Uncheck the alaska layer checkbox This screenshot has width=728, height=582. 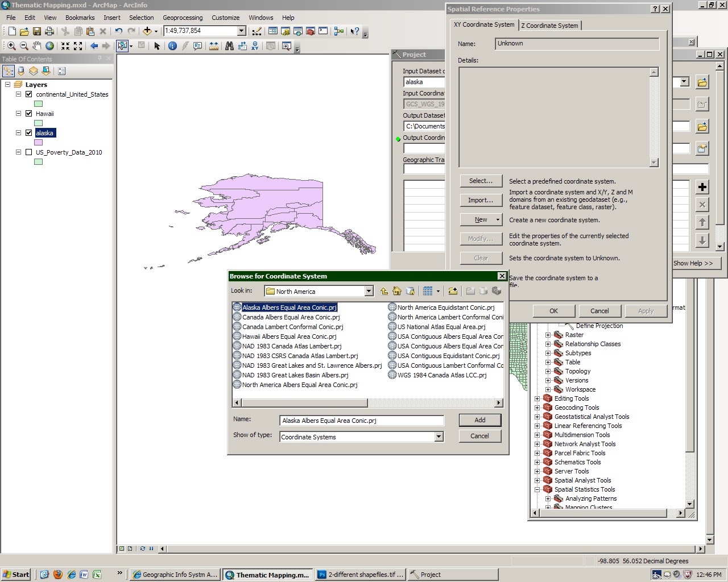click(x=29, y=133)
